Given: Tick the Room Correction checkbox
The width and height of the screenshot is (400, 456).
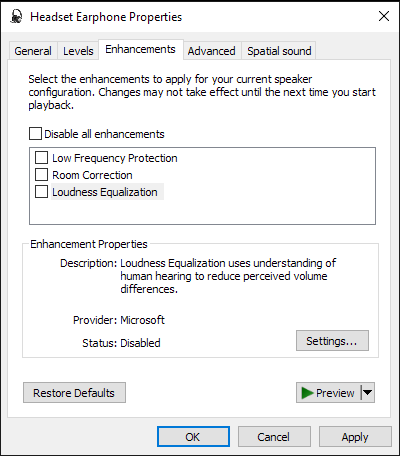Looking at the screenshot, I should tap(41, 175).
